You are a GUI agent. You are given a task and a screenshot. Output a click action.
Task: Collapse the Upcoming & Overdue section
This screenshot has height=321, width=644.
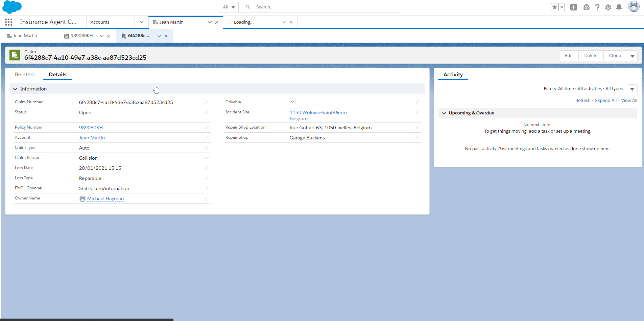444,113
